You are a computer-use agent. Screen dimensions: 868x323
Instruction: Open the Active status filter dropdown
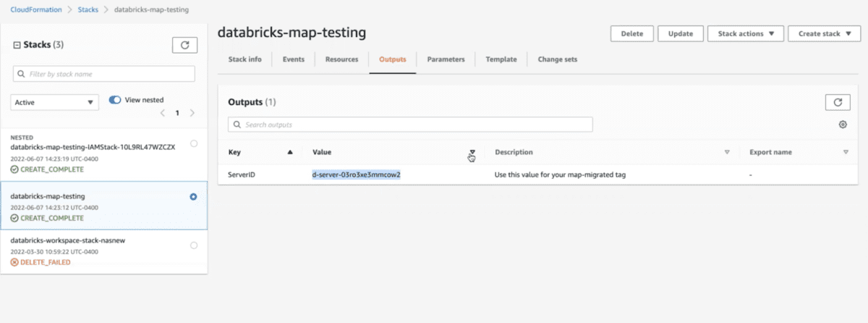pyautogui.click(x=55, y=103)
